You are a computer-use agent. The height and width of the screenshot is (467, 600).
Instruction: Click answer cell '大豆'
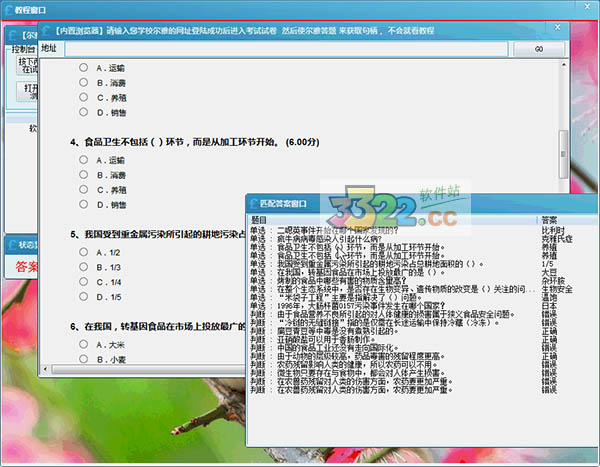pyautogui.click(x=549, y=273)
